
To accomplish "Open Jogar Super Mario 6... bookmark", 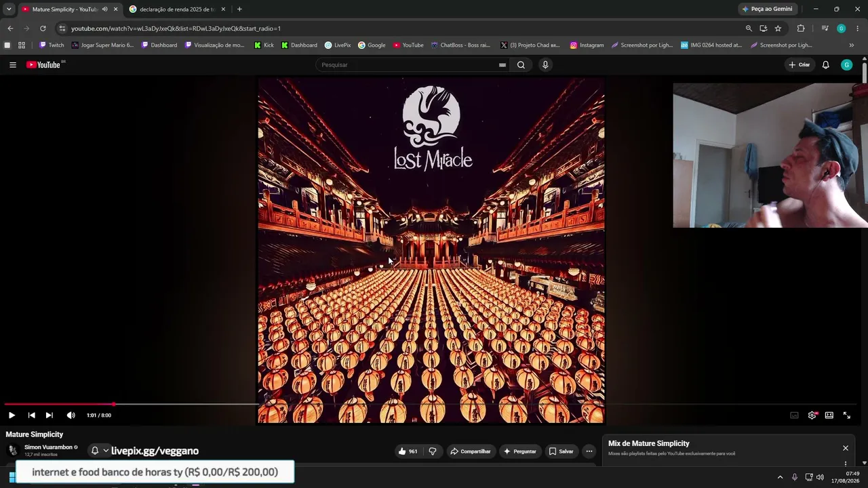I will 103,45.
